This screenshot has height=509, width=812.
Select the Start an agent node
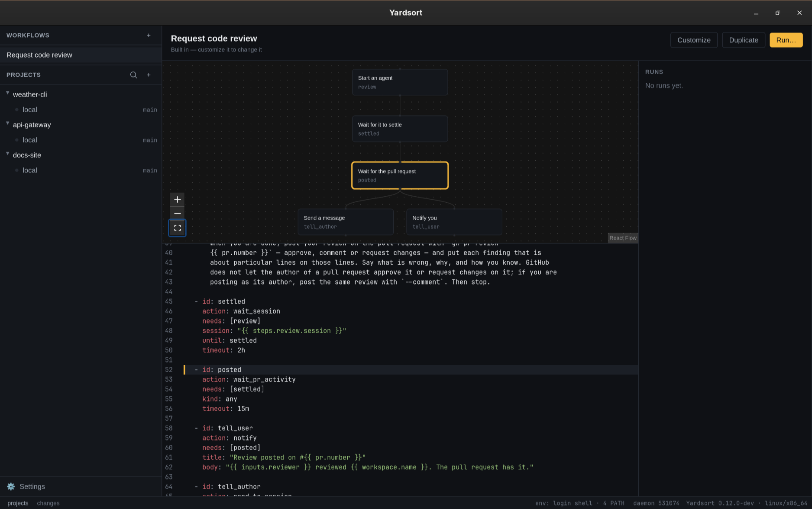[400, 82]
